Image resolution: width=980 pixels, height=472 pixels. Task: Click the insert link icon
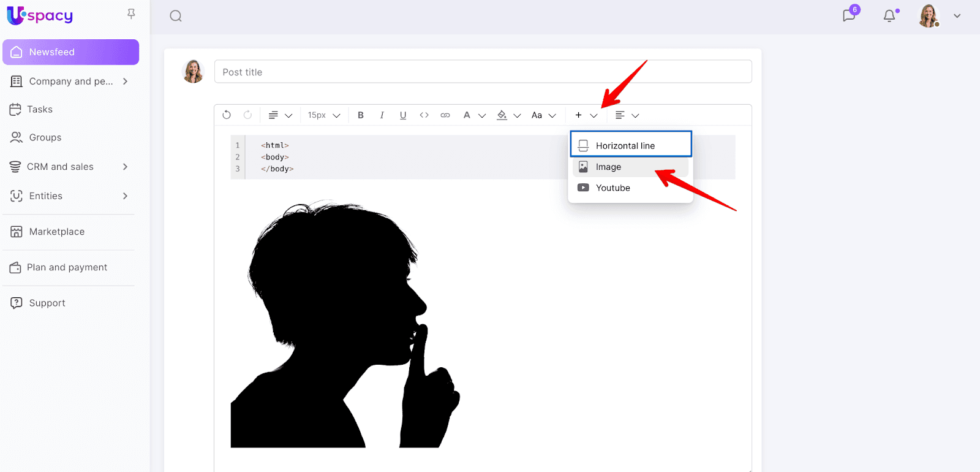tap(445, 115)
